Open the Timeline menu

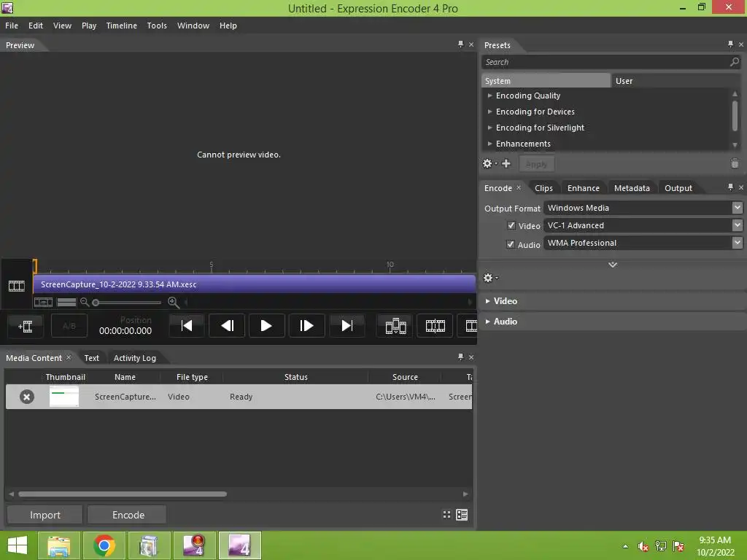click(122, 26)
